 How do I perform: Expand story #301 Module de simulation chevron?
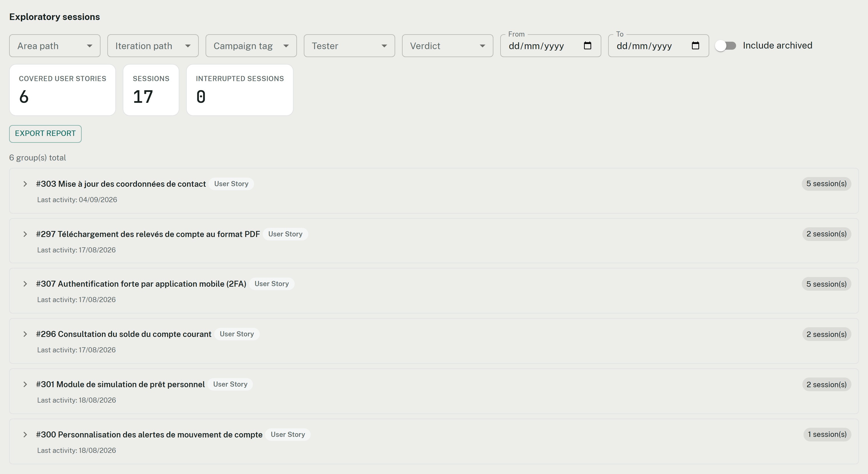(25, 384)
